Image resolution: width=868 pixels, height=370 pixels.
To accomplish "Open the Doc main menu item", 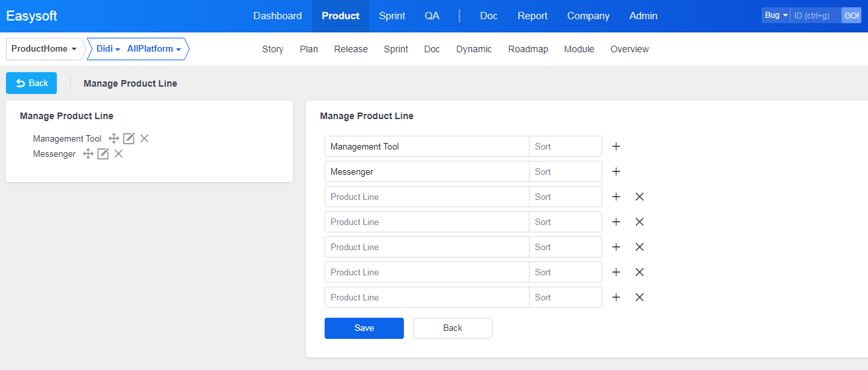I will click(x=489, y=16).
